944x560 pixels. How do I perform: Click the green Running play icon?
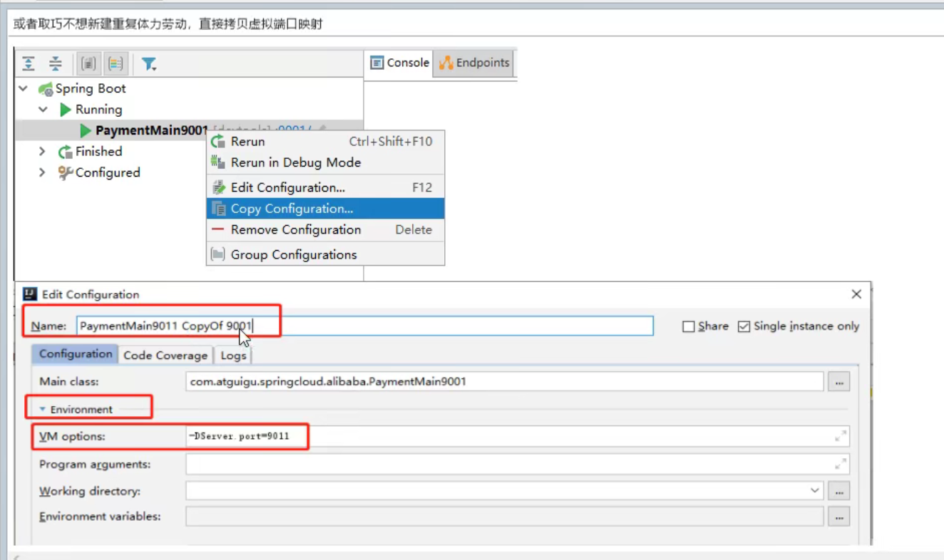(66, 110)
